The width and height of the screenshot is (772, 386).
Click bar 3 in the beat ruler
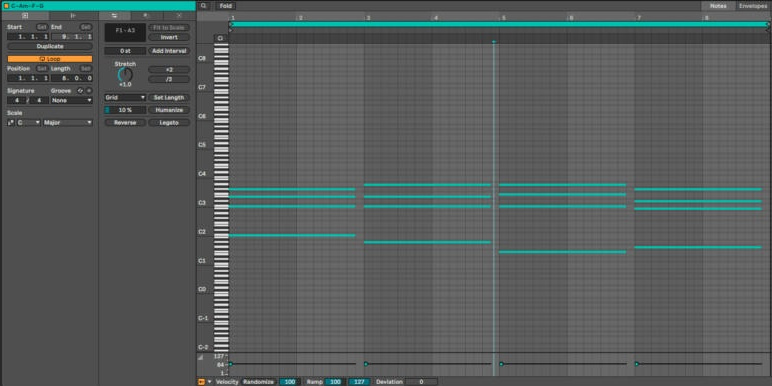368,18
